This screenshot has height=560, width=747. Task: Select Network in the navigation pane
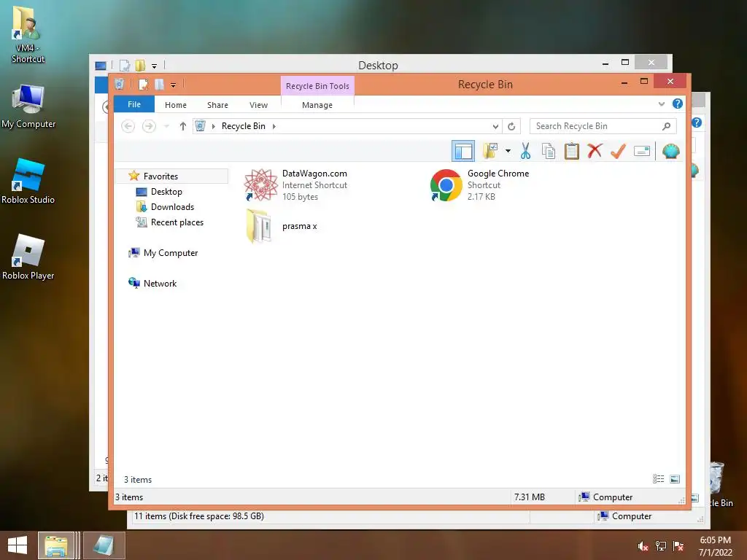160,284
